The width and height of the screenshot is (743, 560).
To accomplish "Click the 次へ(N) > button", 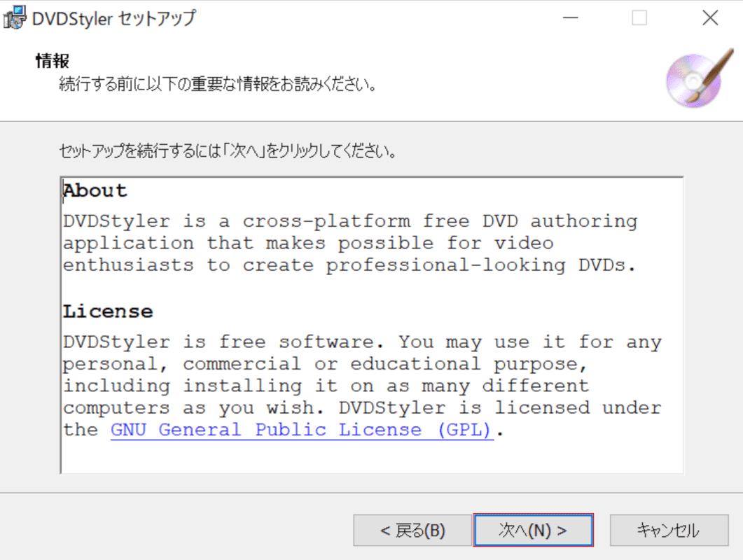I will click(x=533, y=530).
